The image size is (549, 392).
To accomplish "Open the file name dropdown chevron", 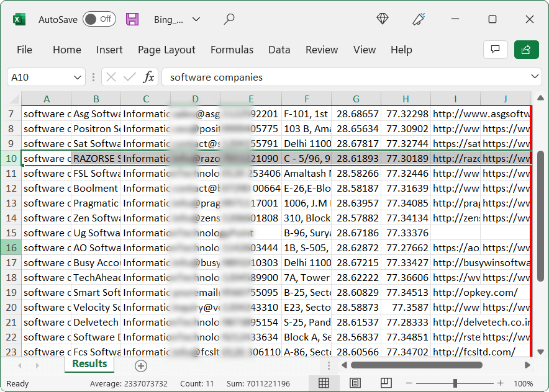I will click(196, 19).
